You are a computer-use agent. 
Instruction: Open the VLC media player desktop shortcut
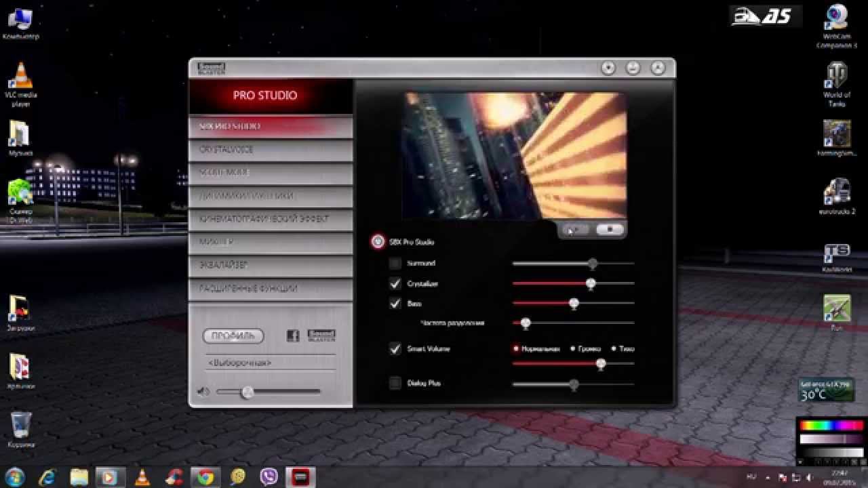[x=20, y=84]
